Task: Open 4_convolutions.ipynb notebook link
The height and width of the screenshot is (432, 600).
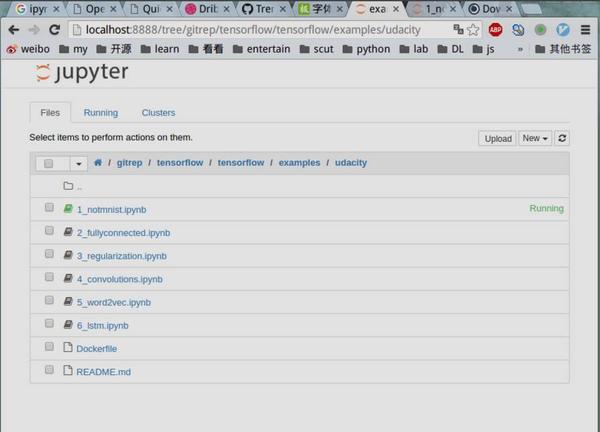Action: (x=120, y=279)
